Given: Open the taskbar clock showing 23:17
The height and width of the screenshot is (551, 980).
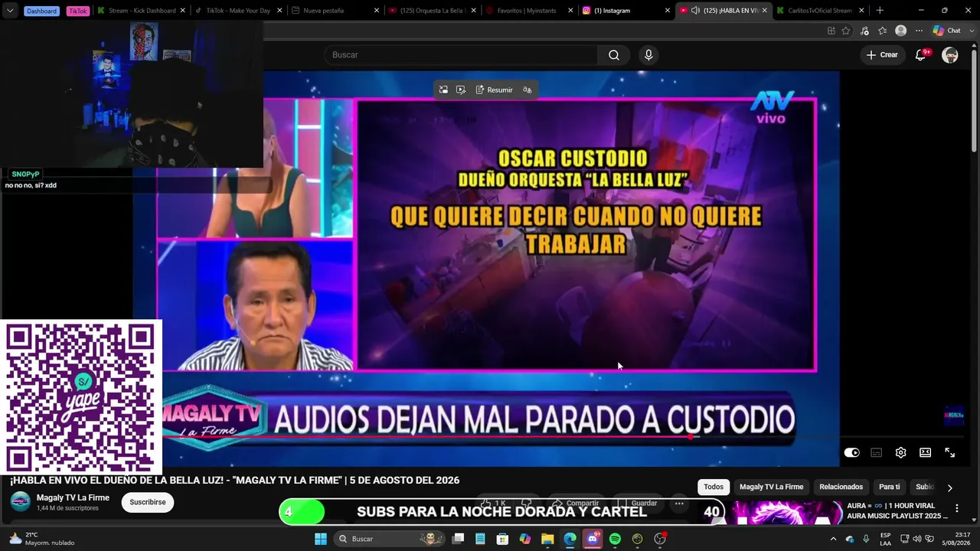Looking at the screenshot, I should coord(956,539).
